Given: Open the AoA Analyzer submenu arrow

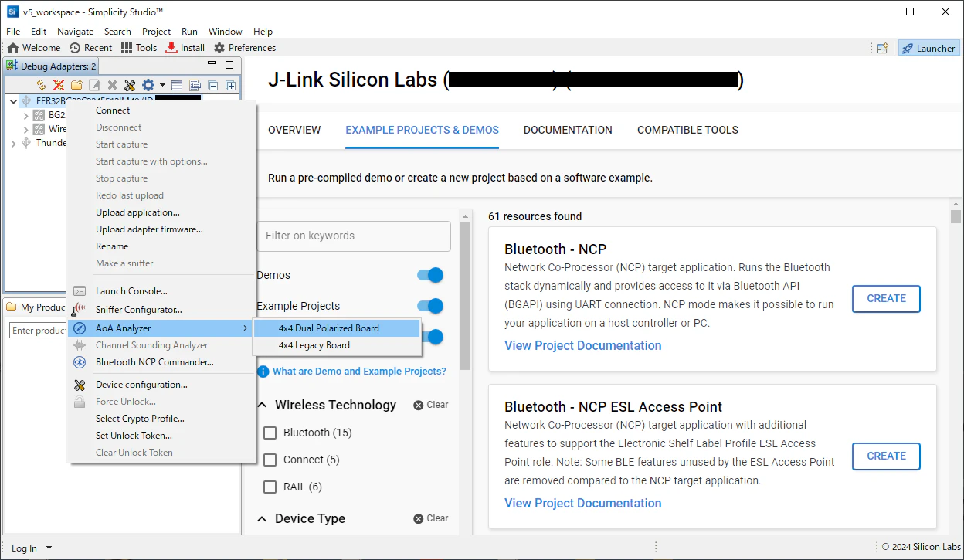Looking at the screenshot, I should pos(246,328).
